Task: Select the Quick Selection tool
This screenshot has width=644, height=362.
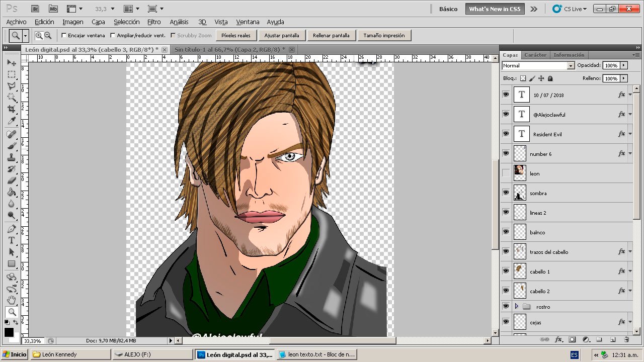Action: click(x=12, y=98)
